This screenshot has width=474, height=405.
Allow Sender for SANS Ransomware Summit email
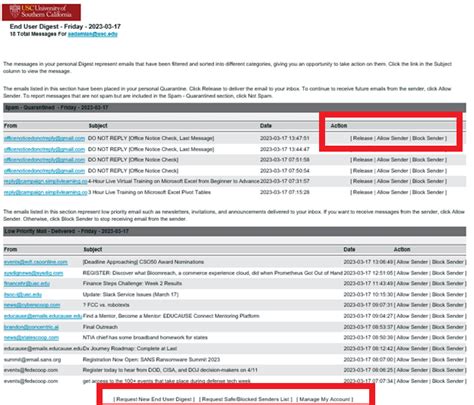[x=412, y=359]
